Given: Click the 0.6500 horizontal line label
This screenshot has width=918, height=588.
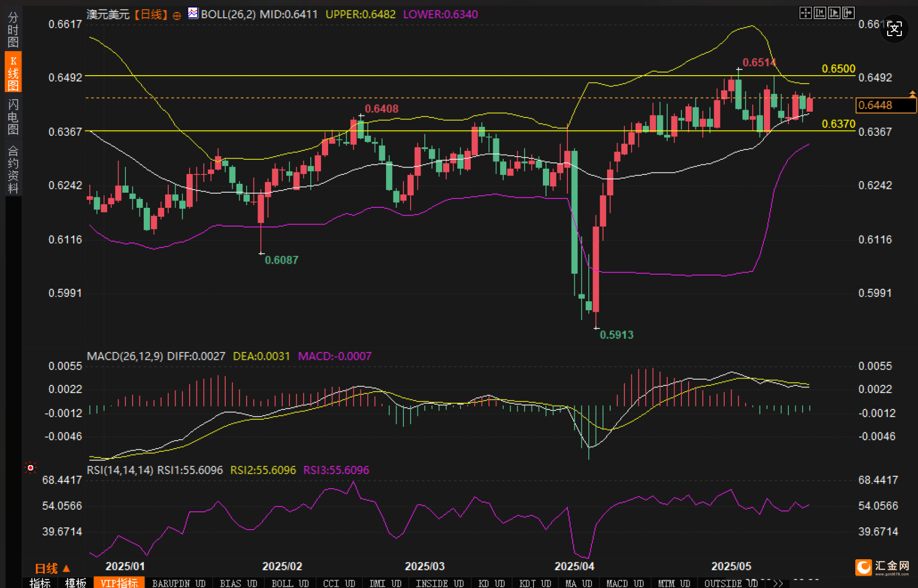Looking at the screenshot, I should point(839,68).
